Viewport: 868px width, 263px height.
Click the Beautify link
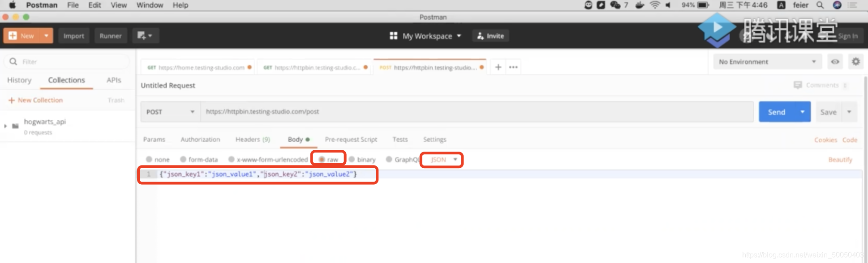pyautogui.click(x=840, y=160)
